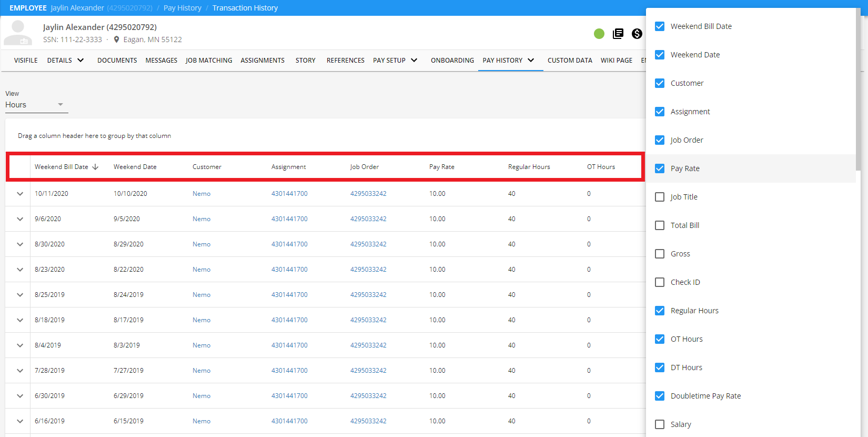Expand the 8/4/2019 row details

pyautogui.click(x=20, y=345)
